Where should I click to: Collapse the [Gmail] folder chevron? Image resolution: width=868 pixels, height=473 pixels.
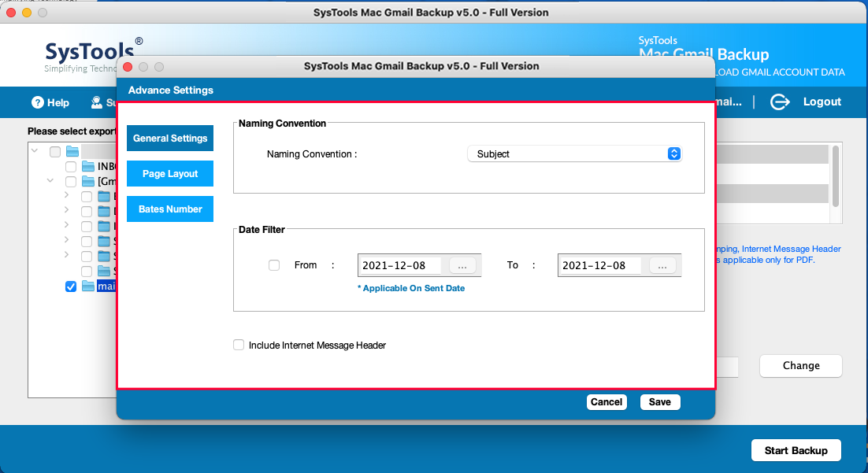tap(50, 180)
